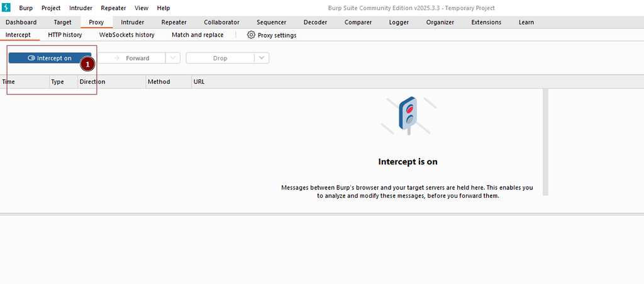Open the Organizer tab

tap(440, 22)
